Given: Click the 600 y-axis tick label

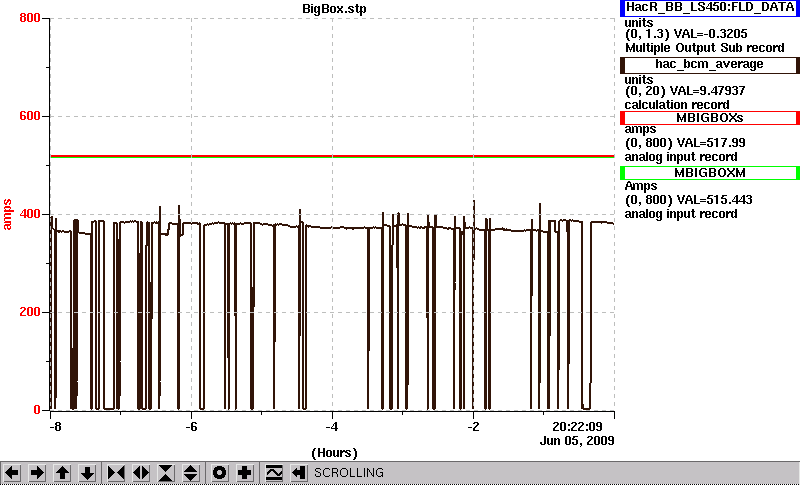Looking at the screenshot, I should (30, 116).
